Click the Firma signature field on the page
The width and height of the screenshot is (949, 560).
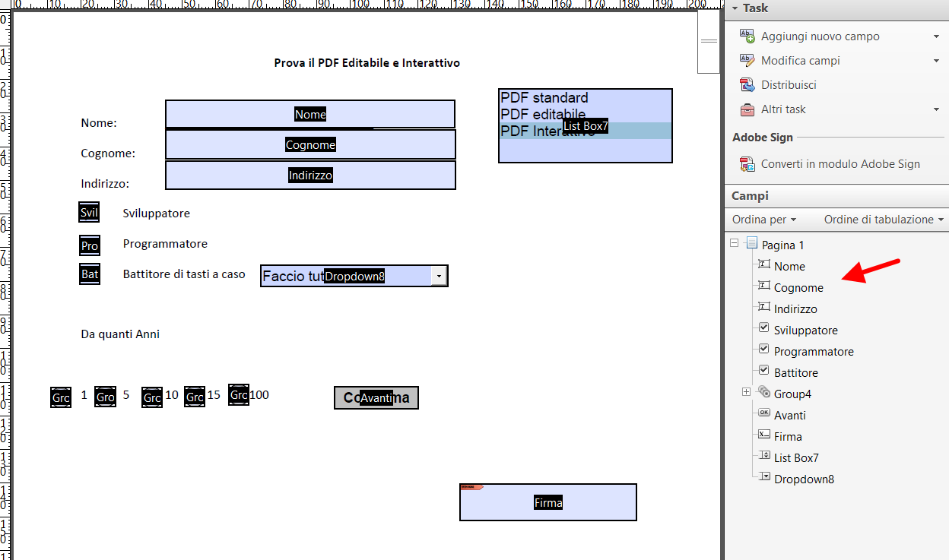pyautogui.click(x=548, y=502)
